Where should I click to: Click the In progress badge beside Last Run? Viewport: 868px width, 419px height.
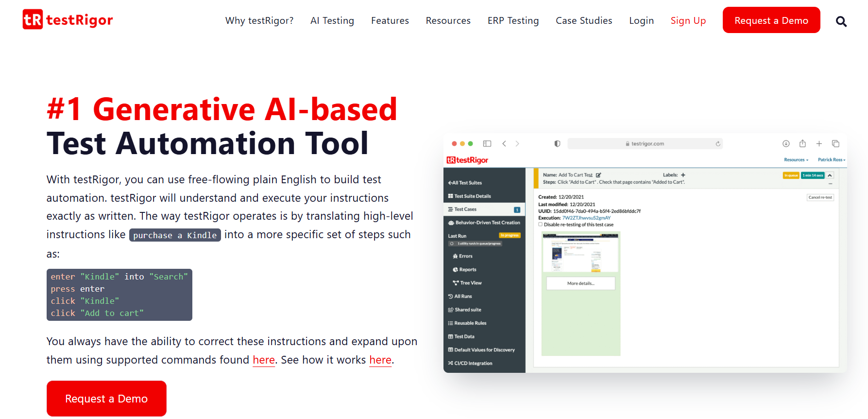click(510, 235)
